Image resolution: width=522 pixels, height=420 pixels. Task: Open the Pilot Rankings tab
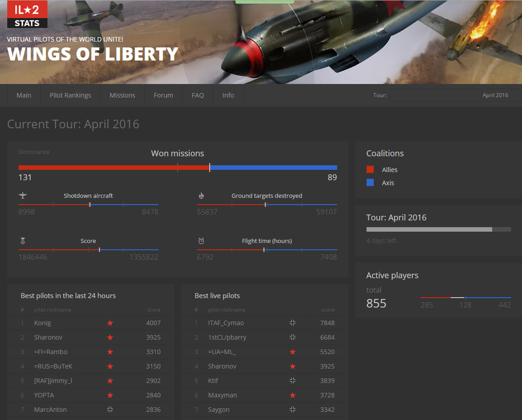tap(70, 95)
